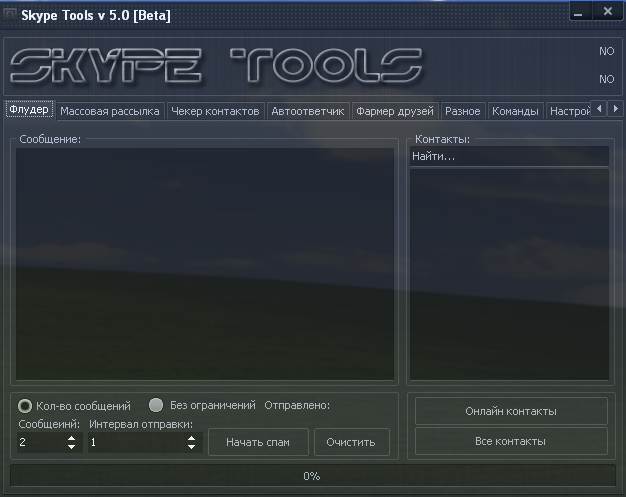Open the Фармер друзей tab
The width and height of the screenshot is (626, 497).
pyautogui.click(x=395, y=111)
